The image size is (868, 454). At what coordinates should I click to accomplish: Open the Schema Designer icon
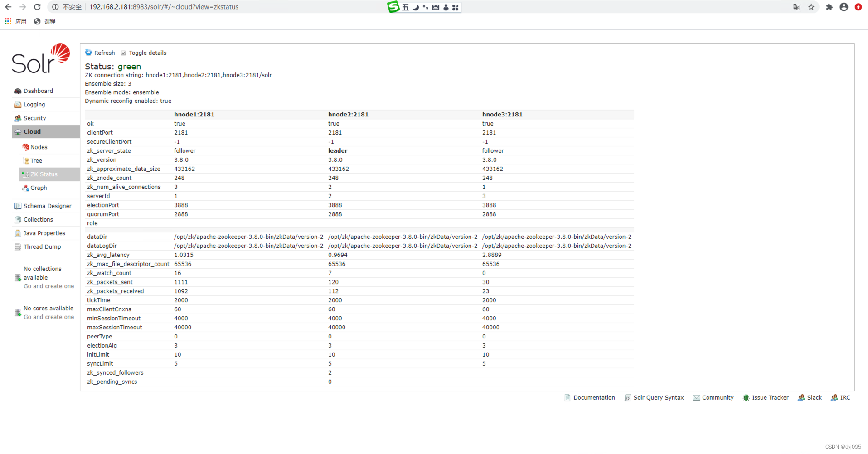(18, 206)
